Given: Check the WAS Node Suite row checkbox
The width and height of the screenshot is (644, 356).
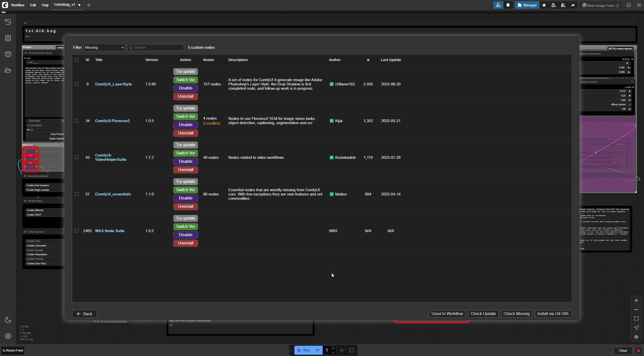Looking at the screenshot, I should [x=77, y=231].
